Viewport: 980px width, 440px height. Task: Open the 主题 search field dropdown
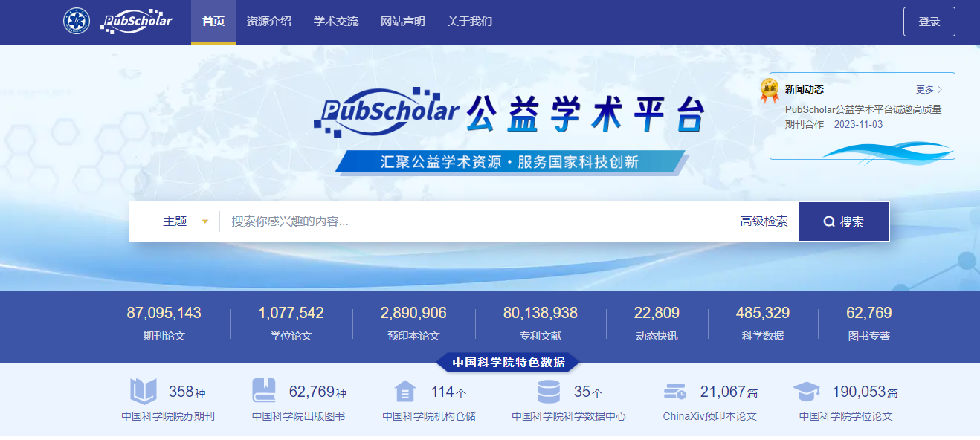pyautogui.click(x=186, y=221)
